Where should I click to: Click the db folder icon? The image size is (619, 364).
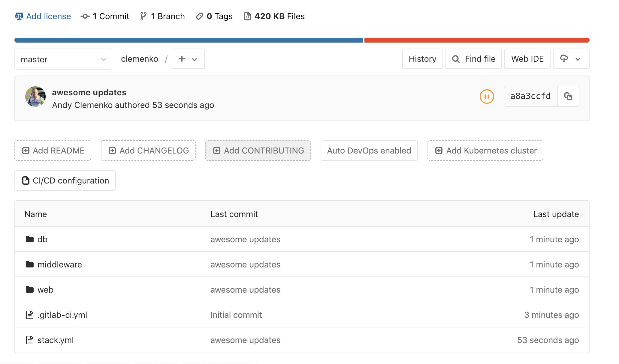tap(29, 239)
